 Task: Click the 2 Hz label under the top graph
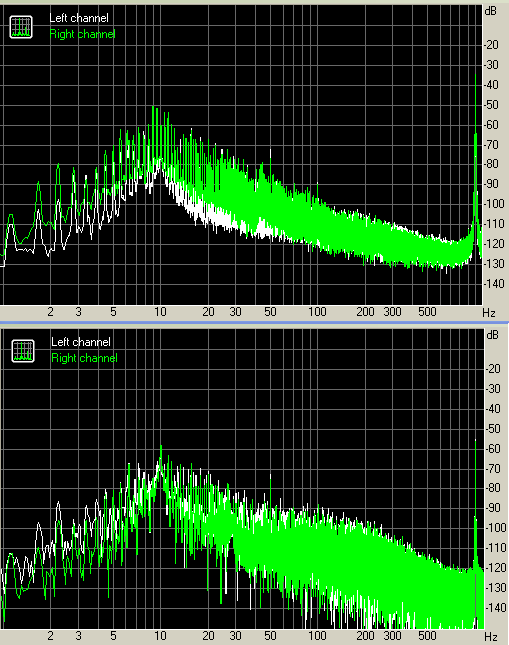tap(50, 312)
